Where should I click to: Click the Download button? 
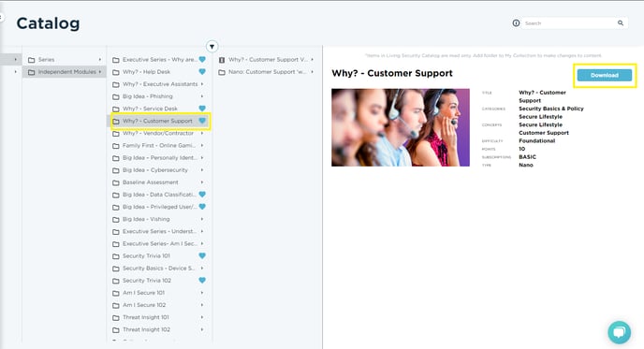tap(604, 75)
